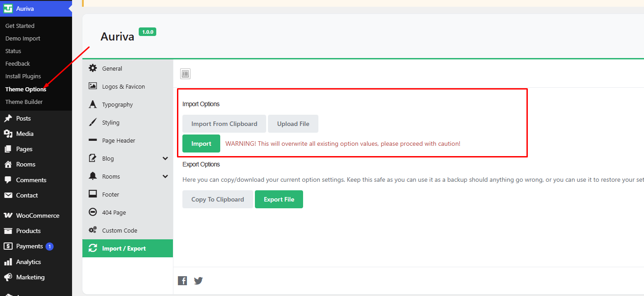Viewport: 644px width, 296px height.
Task: Select the Get Started submenu item
Action: pos(20,26)
